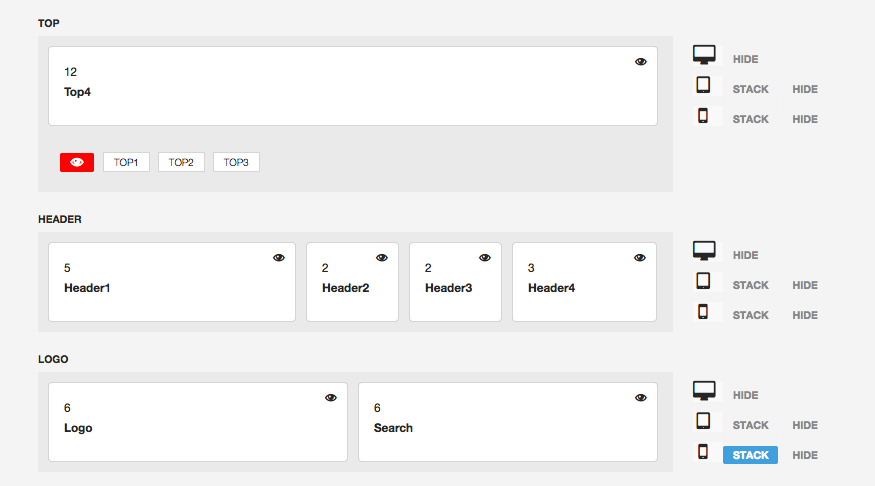The image size is (875, 486).
Task: Toggle visibility eye on Top4 block
Action: 641,62
